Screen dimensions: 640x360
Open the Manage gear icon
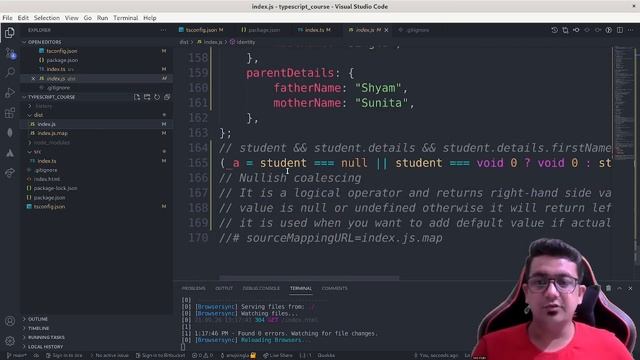[x=10, y=340]
